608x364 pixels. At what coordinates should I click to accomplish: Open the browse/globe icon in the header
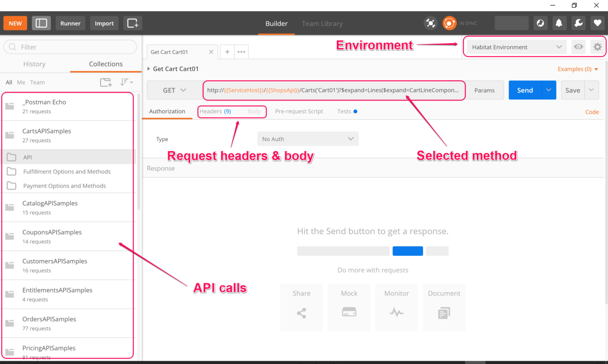coord(540,23)
